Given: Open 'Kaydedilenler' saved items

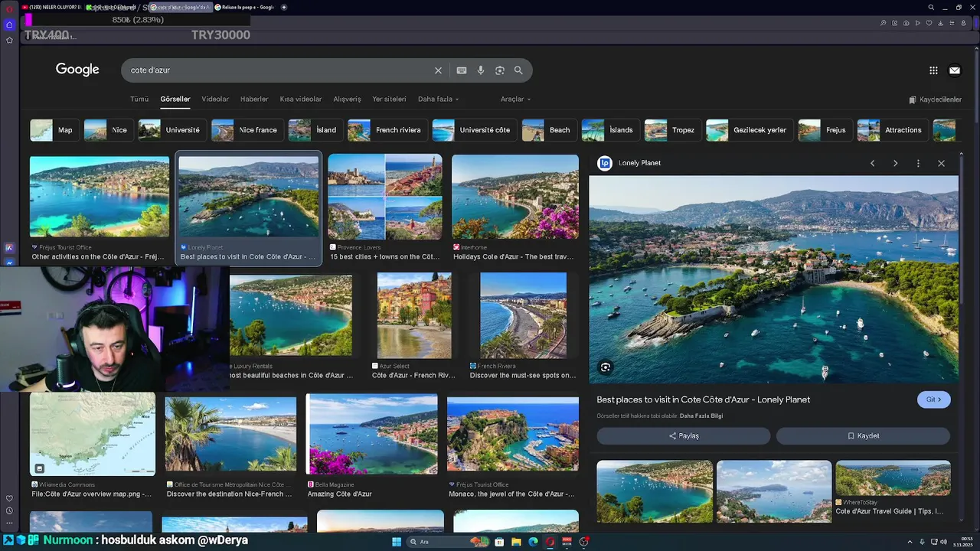Looking at the screenshot, I should (935, 99).
